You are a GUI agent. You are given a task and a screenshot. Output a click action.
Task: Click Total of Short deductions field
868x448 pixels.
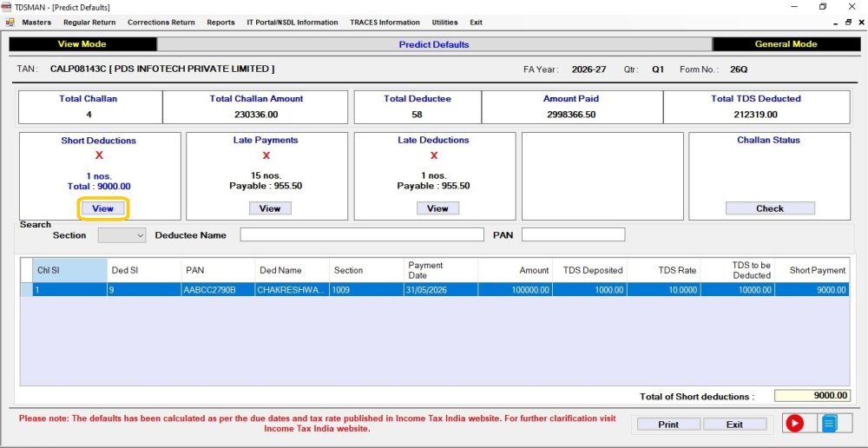coord(812,396)
